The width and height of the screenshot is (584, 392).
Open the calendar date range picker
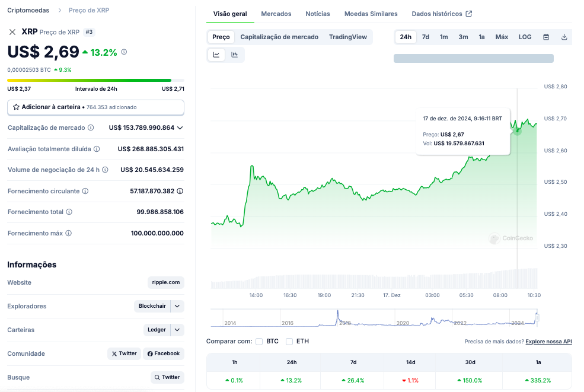coord(546,37)
